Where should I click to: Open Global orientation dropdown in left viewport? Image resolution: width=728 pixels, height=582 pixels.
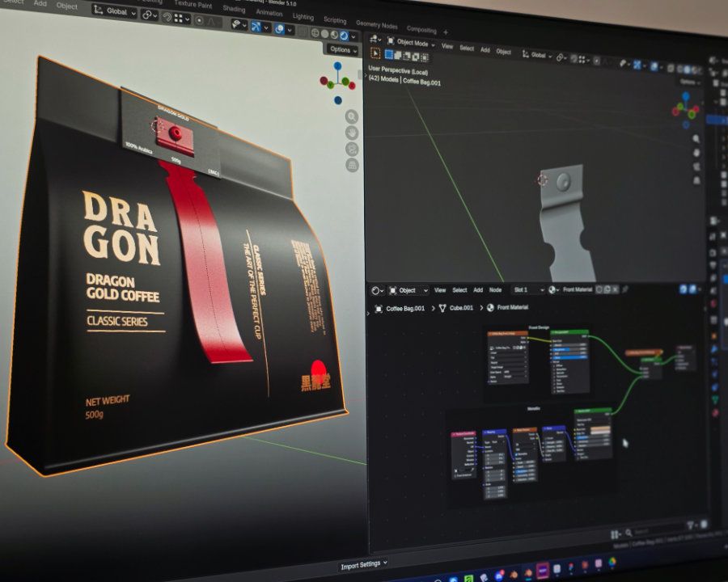pyautogui.click(x=115, y=11)
